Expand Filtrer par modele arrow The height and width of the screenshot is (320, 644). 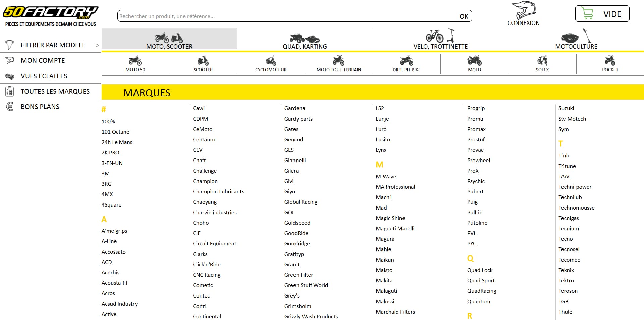(x=97, y=45)
